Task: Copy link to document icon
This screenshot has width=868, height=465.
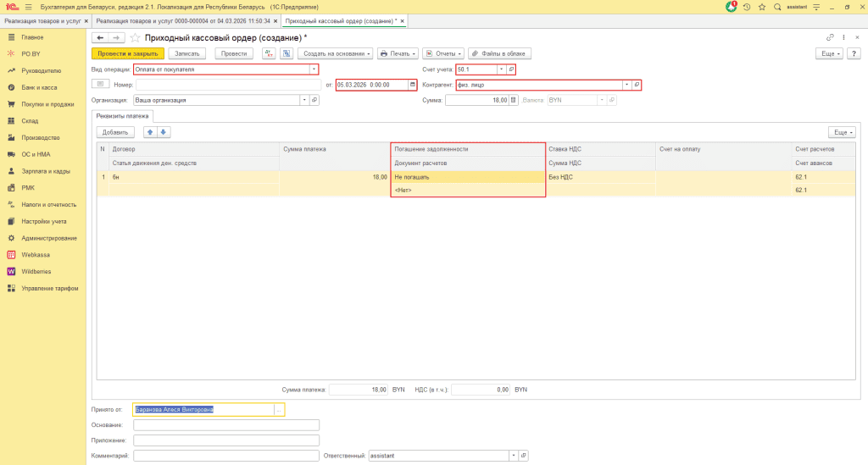Action: 830,38
